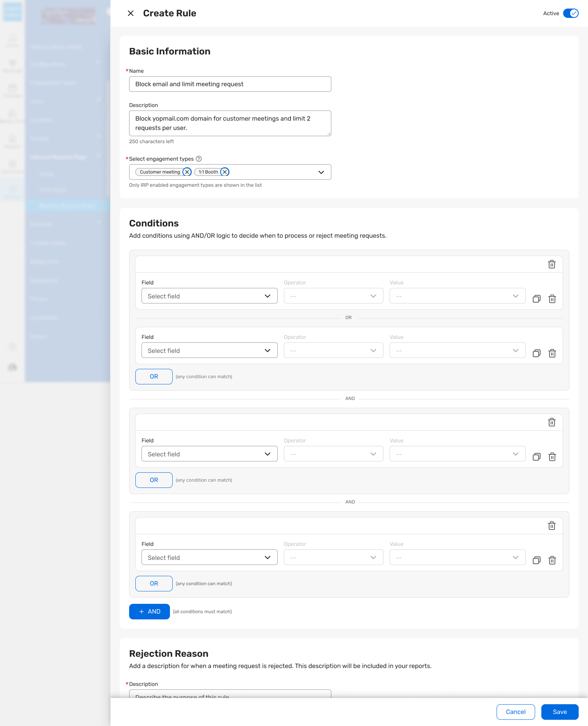Delete the second condition row
Viewport: 588px width, 726px height.
[x=552, y=353]
